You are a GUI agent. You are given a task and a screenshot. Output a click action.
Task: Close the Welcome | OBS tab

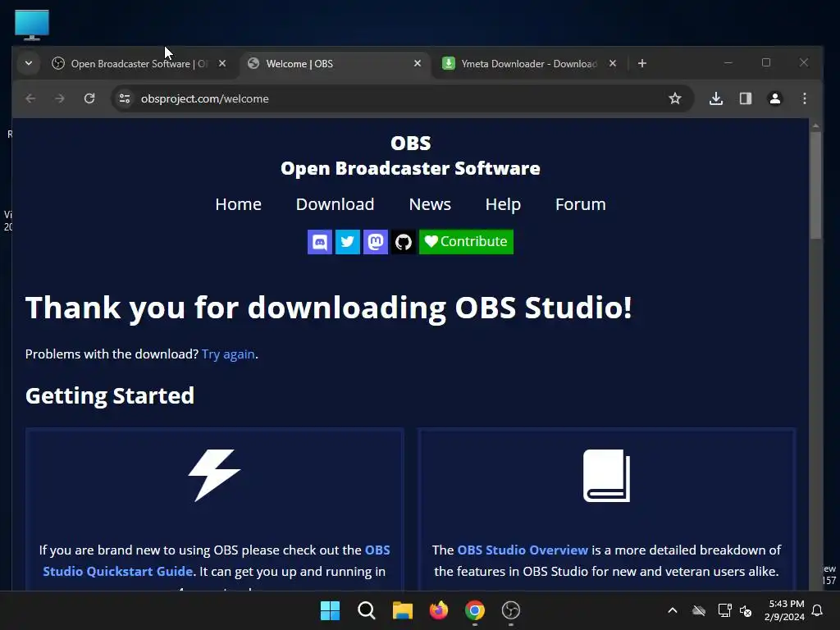pyautogui.click(x=418, y=63)
